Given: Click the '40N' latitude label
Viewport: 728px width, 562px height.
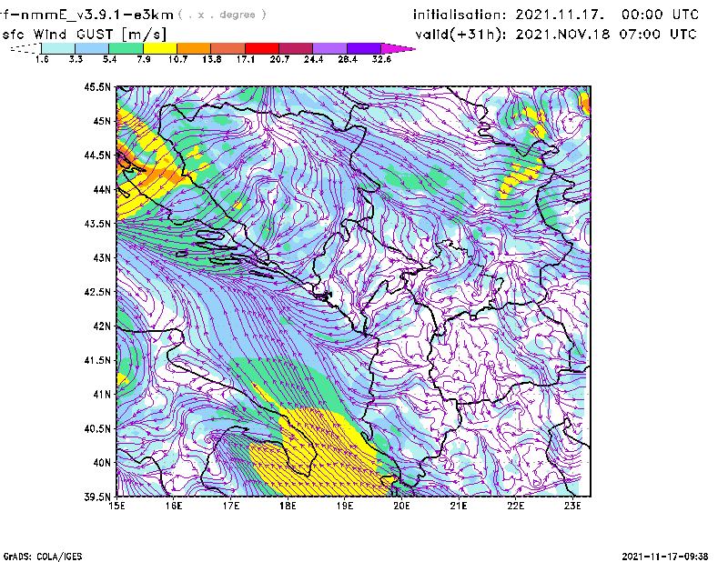Looking at the screenshot, I should 102,463.
